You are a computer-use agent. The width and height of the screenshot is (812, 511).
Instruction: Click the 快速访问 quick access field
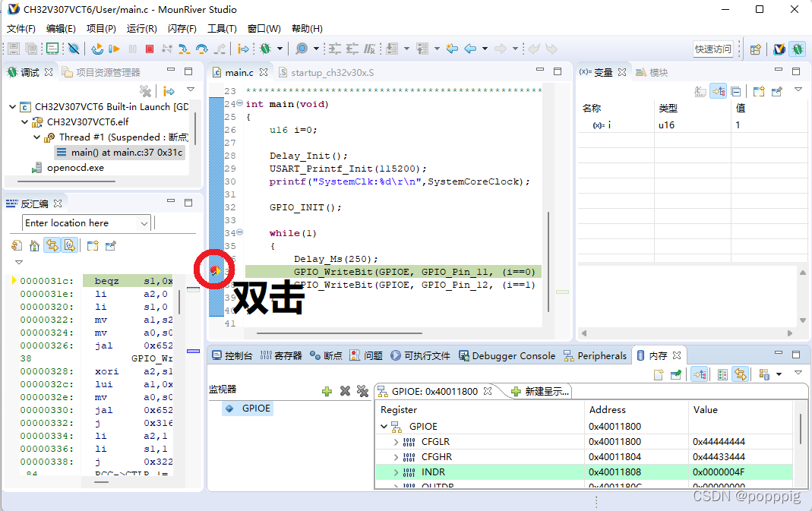click(713, 49)
